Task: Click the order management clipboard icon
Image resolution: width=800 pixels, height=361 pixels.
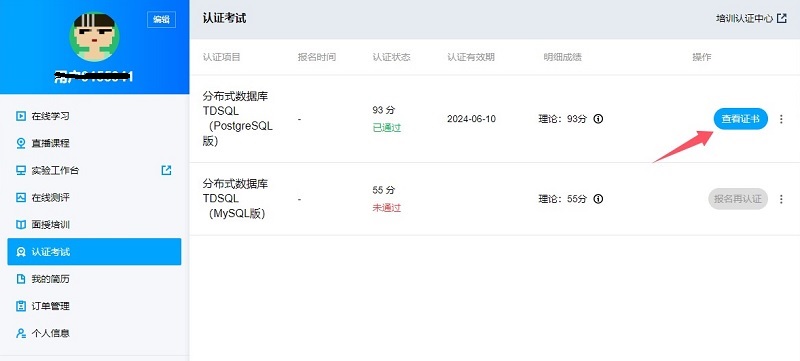Action: 21,306
